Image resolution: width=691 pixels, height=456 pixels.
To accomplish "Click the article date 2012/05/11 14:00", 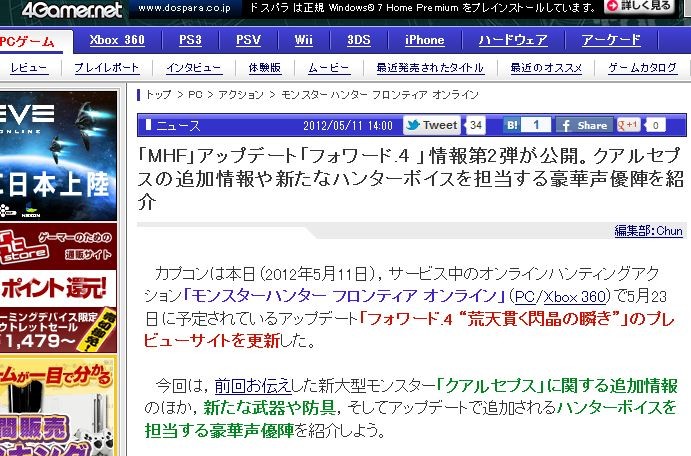I will 348,126.
